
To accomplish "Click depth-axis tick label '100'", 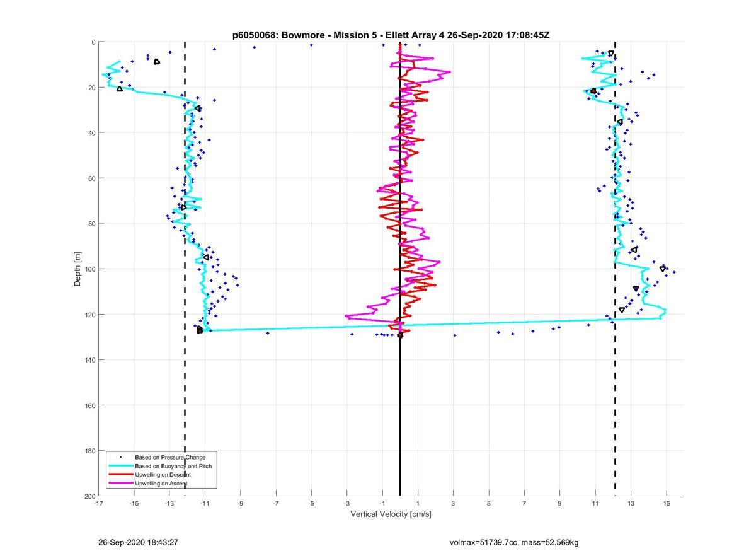I will coord(89,269).
